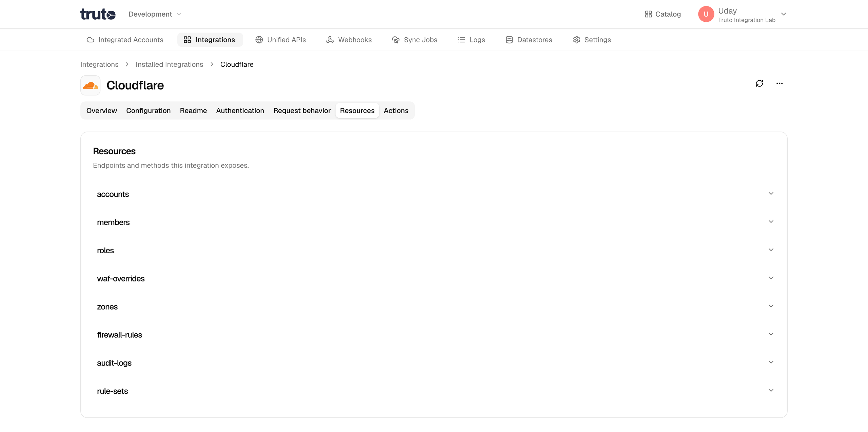Go to the Actions tab
Viewport: 868px width, 432px height.
tap(396, 111)
